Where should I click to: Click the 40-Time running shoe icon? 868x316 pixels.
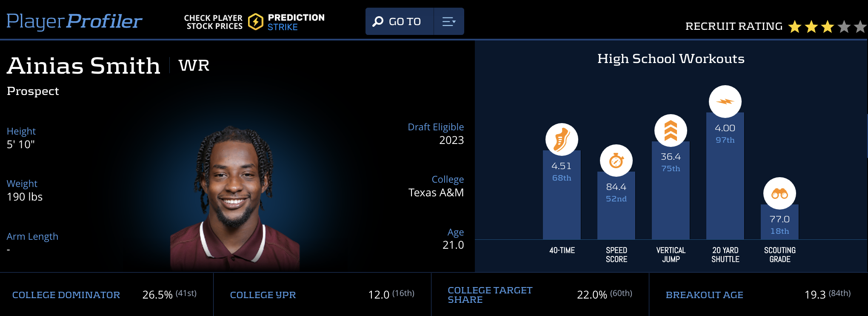tap(562, 139)
